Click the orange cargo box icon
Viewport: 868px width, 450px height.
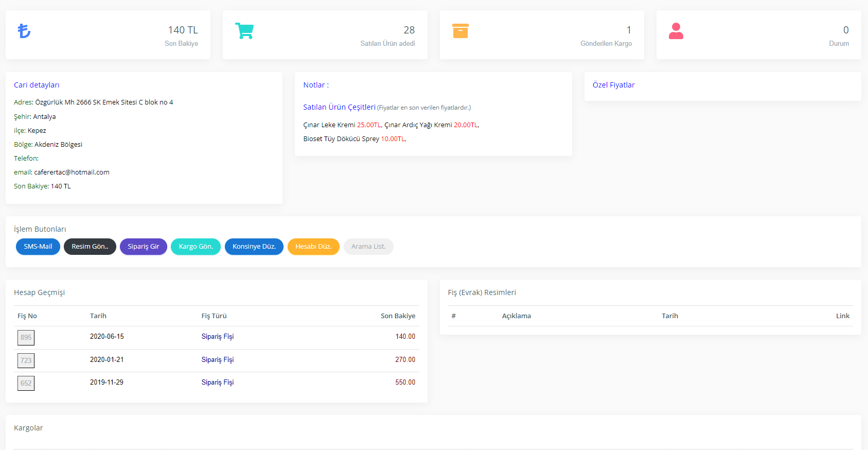pos(460,31)
